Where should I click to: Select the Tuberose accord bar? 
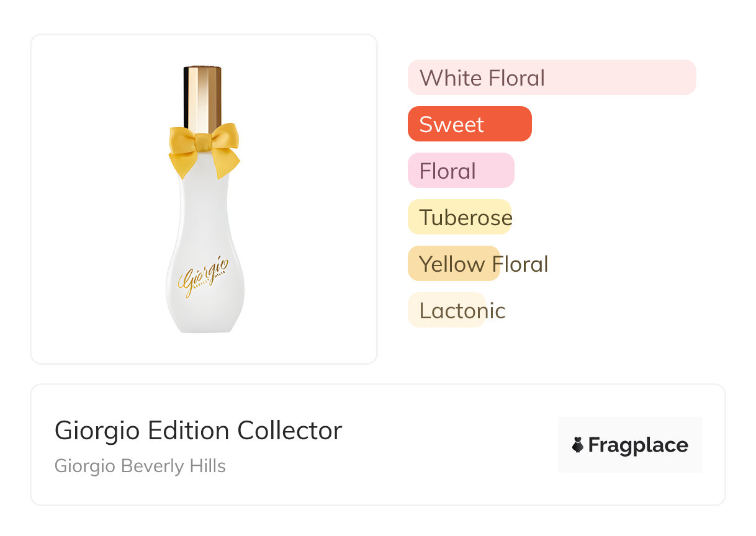[459, 217]
